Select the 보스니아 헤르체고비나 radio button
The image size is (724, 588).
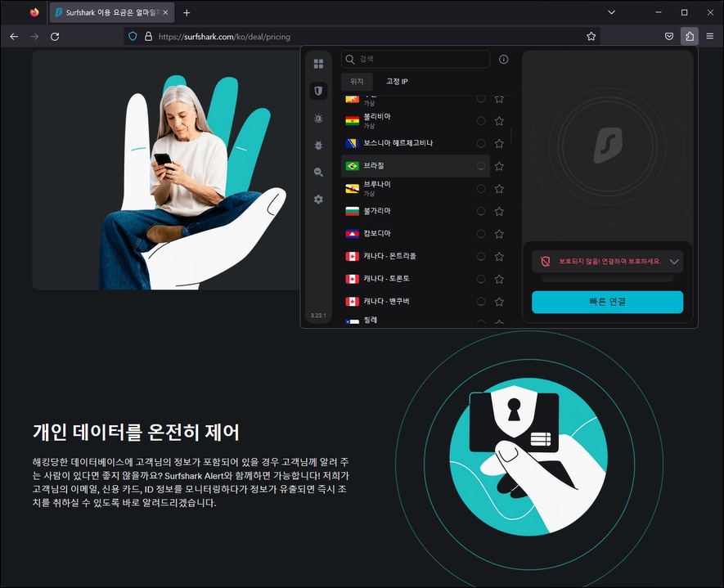coord(481,144)
